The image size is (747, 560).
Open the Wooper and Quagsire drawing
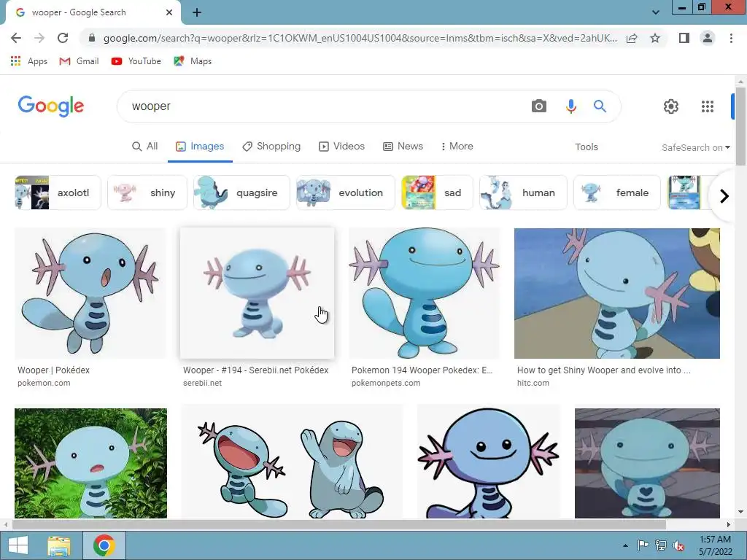click(x=292, y=463)
